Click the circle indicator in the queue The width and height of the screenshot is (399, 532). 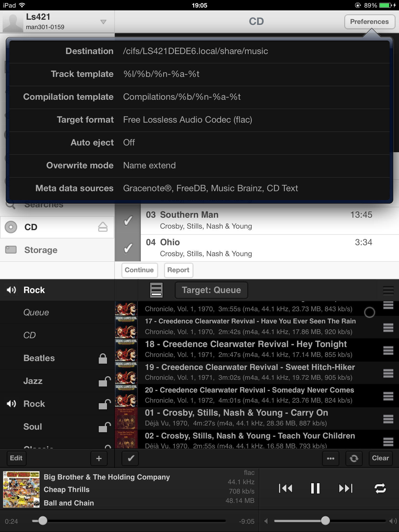(369, 312)
